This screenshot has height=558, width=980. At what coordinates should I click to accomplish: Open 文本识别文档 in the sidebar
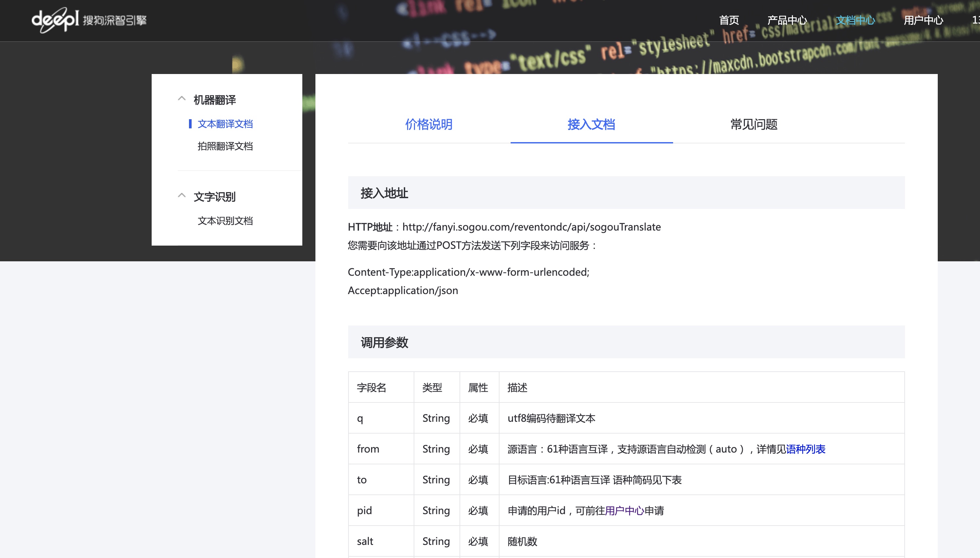tap(225, 221)
